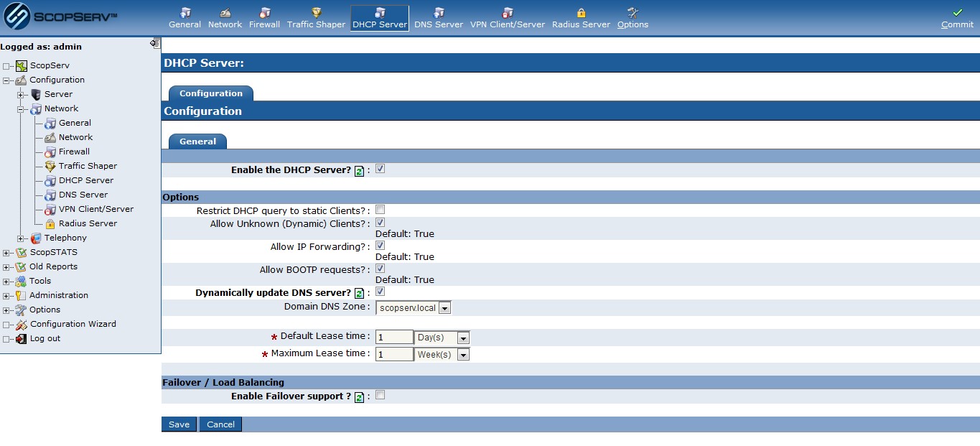Image resolution: width=980 pixels, height=446 pixels.
Task: Click the Cancel button
Action: 220,424
